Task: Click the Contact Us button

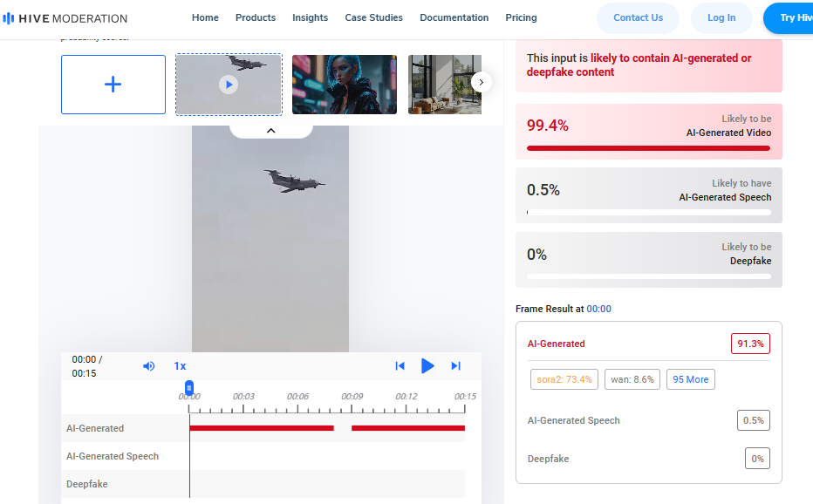Action: click(x=638, y=17)
